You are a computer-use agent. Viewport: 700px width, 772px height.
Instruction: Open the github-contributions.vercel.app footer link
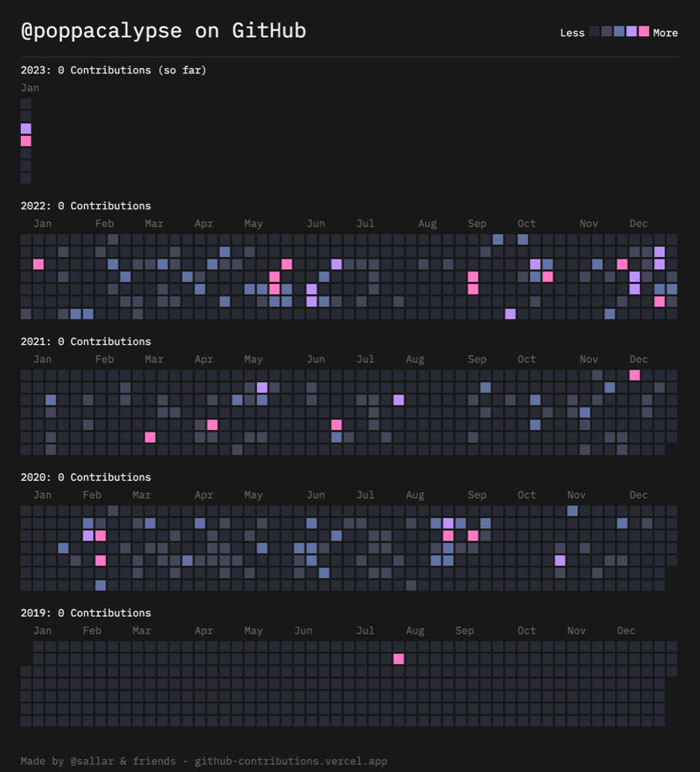point(291,761)
